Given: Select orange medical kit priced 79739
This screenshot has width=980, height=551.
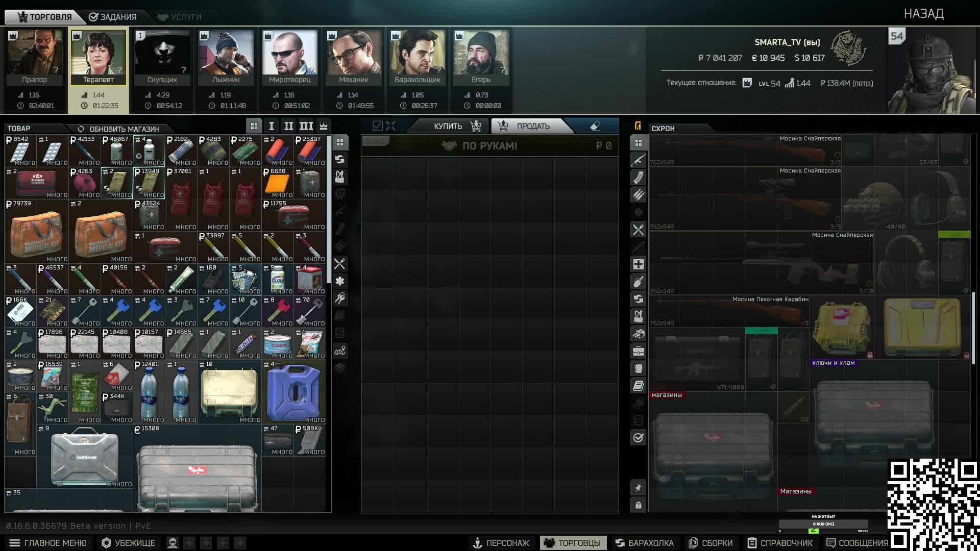Looking at the screenshot, I should coord(36,231).
